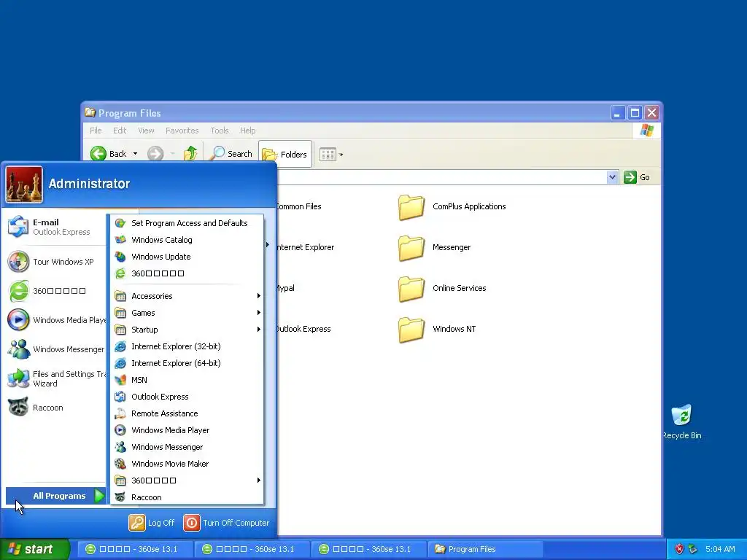Open the Recycle Bin on desktop
Viewport: 747px width, 560px height.
(682, 422)
